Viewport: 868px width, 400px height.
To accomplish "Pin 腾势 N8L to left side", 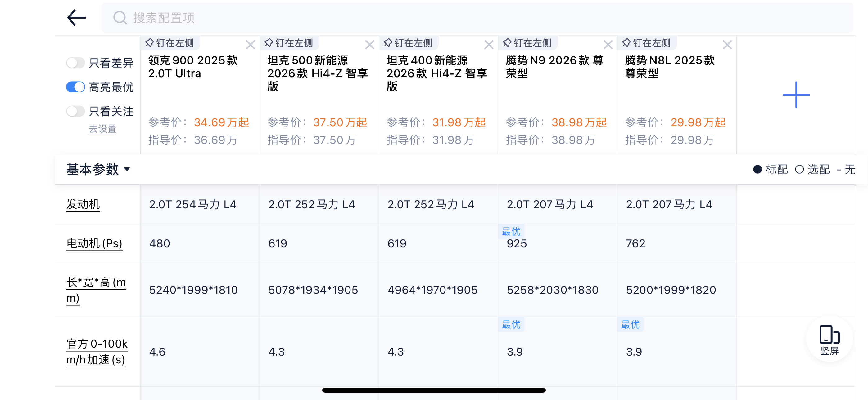I will [x=647, y=43].
